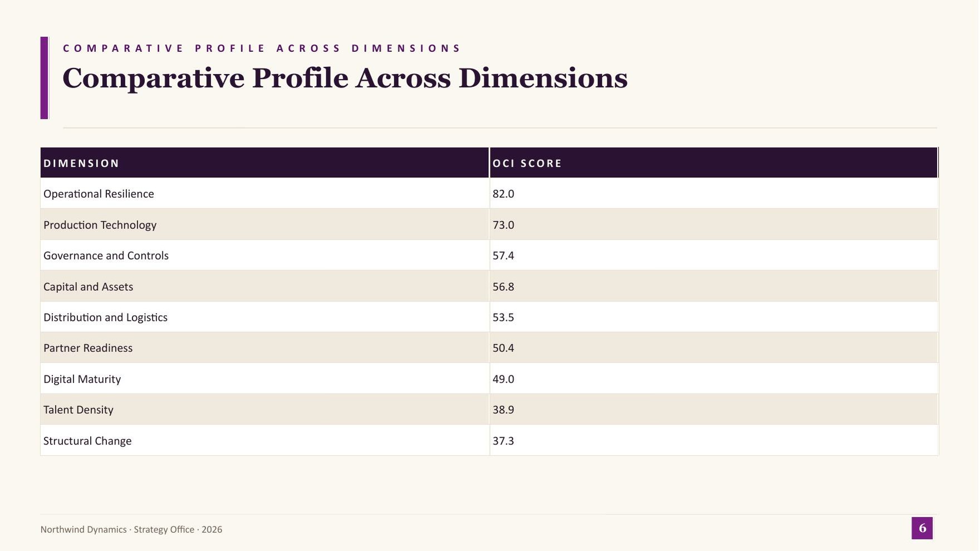980x551 pixels.
Task: Select the 82.0 score value
Action: coord(503,194)
